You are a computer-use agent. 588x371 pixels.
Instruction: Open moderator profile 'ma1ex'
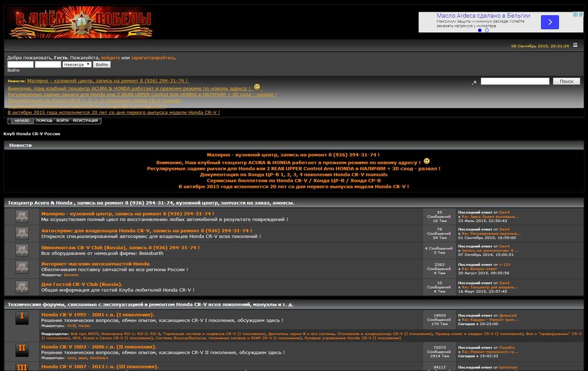pyautogui.click(x=84, y=326)
